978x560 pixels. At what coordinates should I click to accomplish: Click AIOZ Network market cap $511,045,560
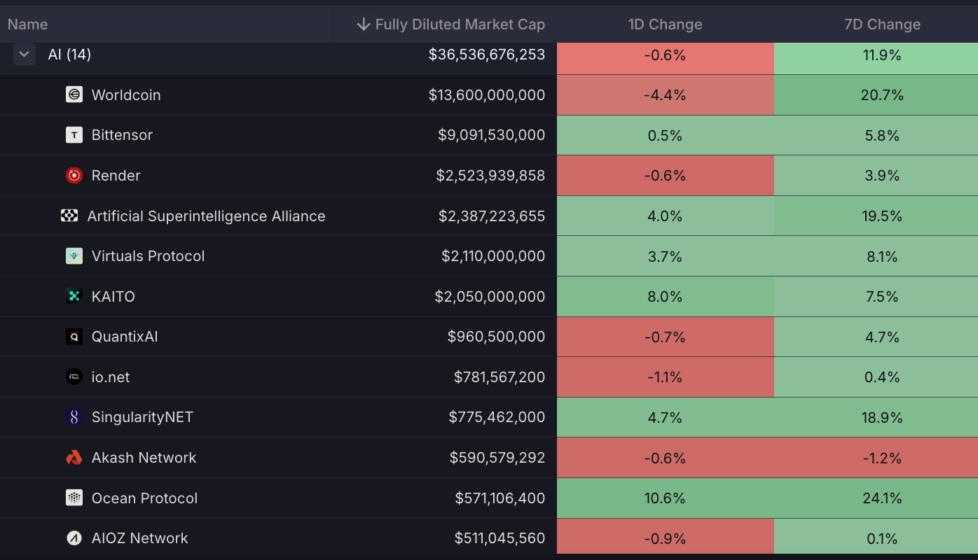tap(500, 538)
